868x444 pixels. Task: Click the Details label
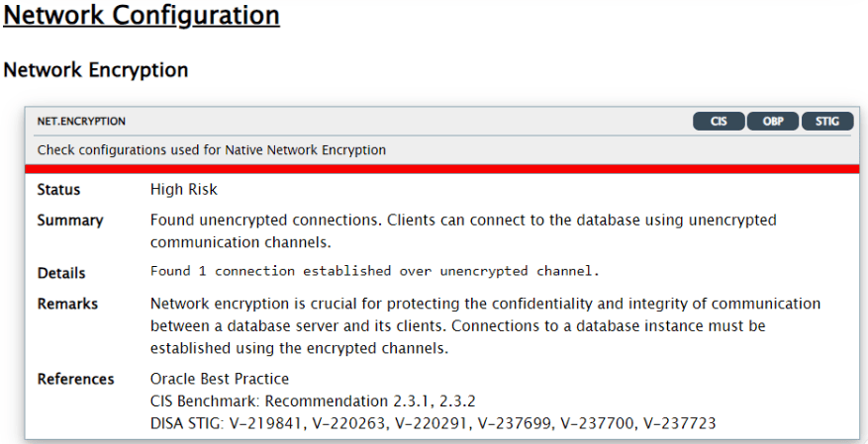coord(61,273)
